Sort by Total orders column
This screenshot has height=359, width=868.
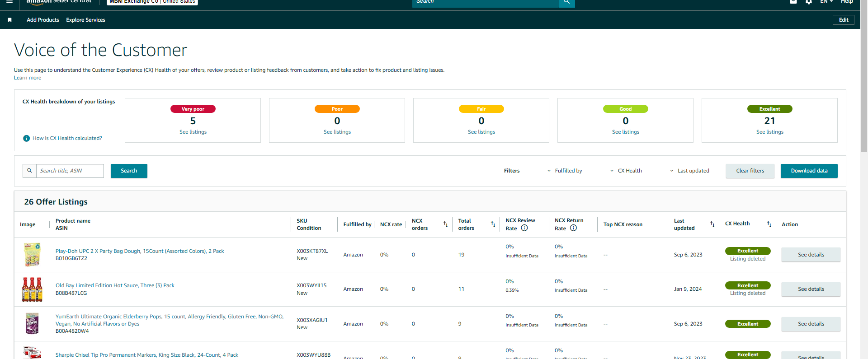point(493,224)
